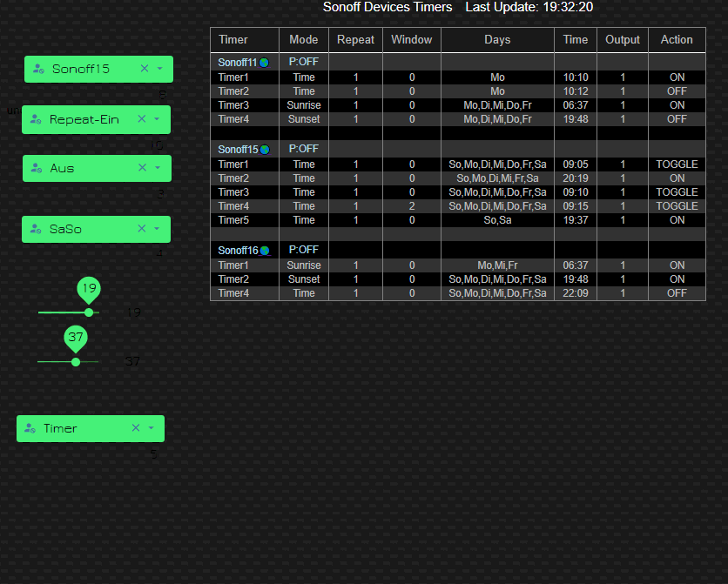This screenshot has height=584, width=728.
Task: Click the So,Mo,Di,Mi,Fr,Sa days cell
Action: (497, 178)
